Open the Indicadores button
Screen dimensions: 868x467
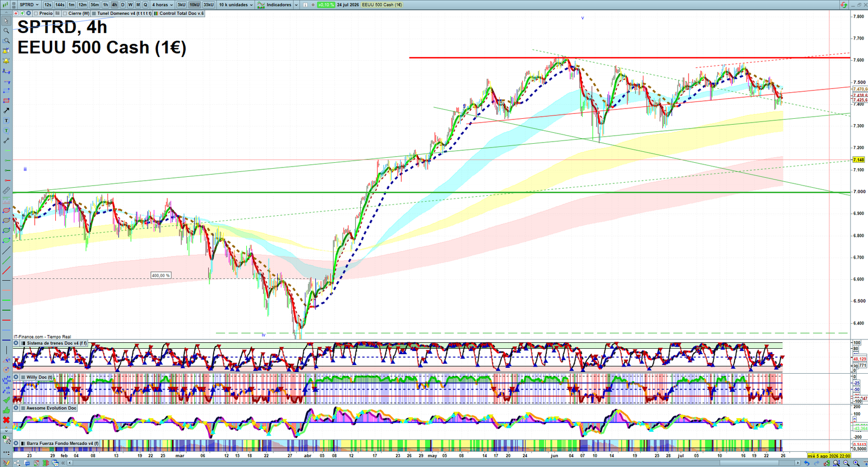coord(275,5)
